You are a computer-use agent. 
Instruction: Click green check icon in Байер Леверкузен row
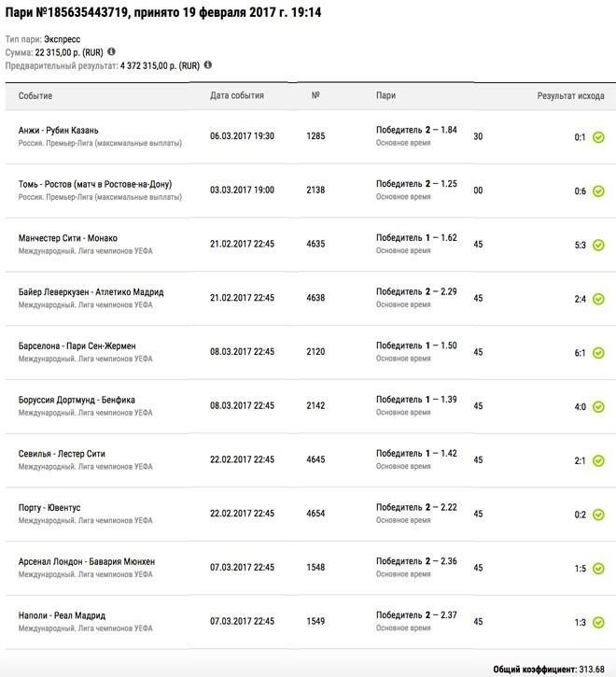tap(598, 299)
